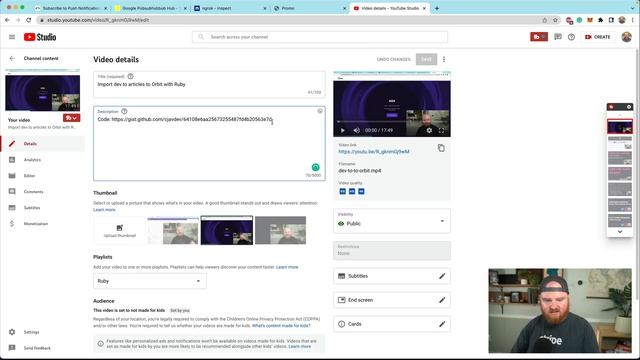Open What's content made for kids link
The width and height of the screenshot is (640, 360).
281,326
